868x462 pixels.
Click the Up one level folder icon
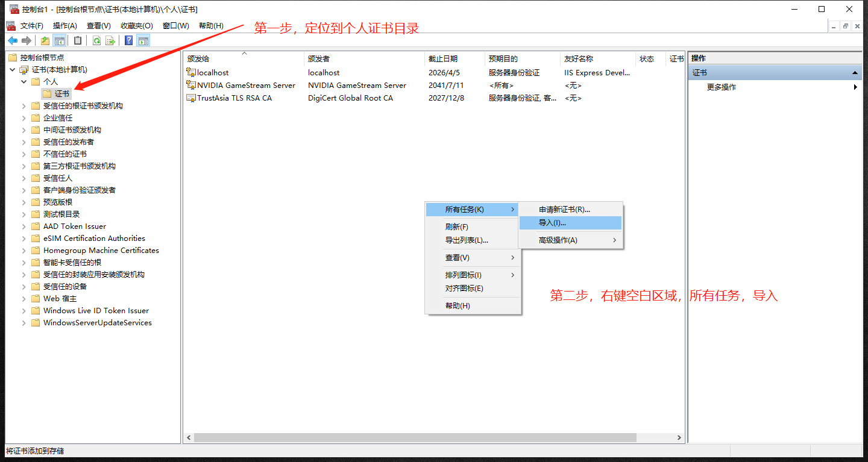pyautogui.click(x=45, y=41)
